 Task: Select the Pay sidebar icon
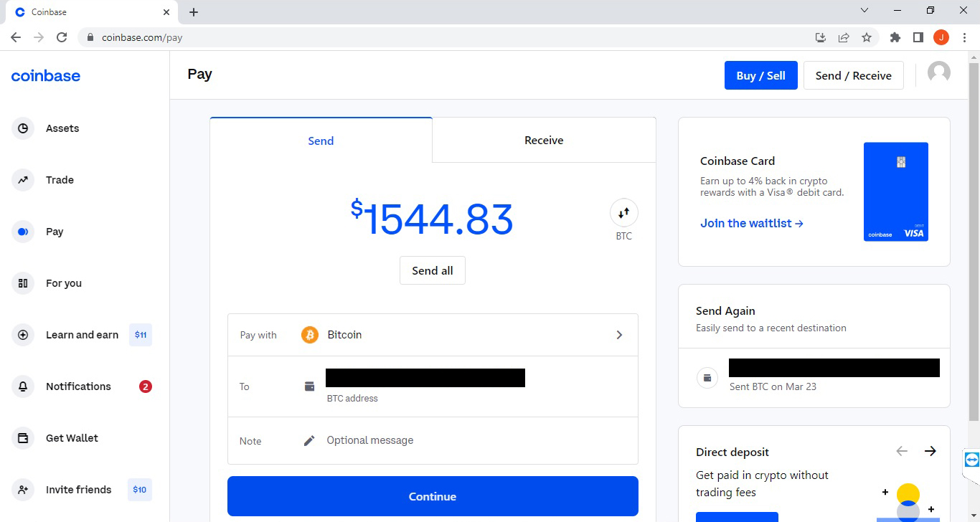[x=23, y=232]
